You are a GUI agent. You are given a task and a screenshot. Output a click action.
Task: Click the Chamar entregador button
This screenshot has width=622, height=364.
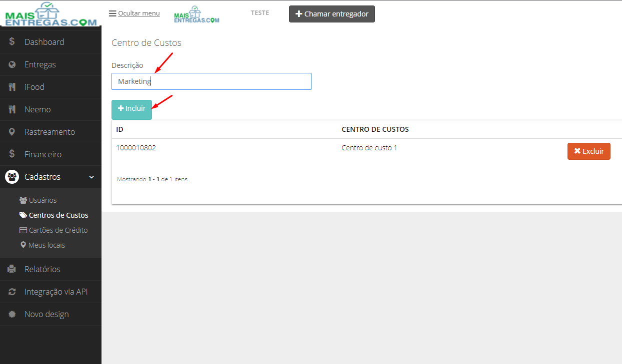332,14
